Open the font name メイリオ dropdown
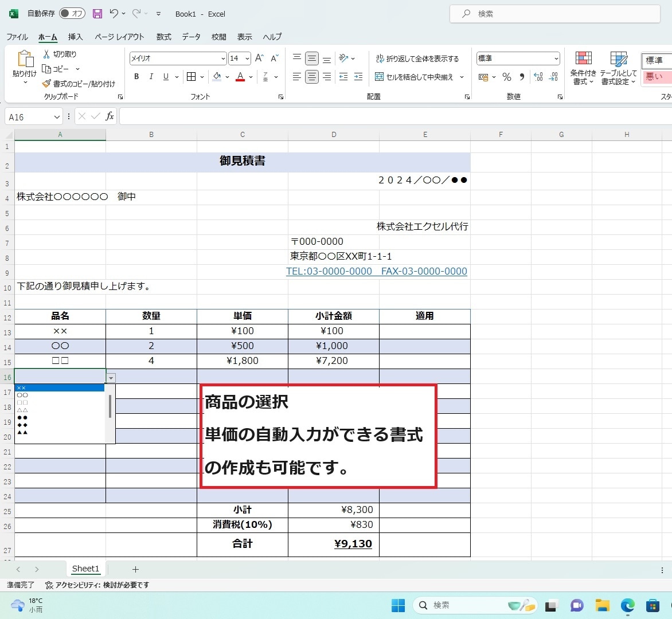This screenshot has width=672, height=619. [223, 58]
